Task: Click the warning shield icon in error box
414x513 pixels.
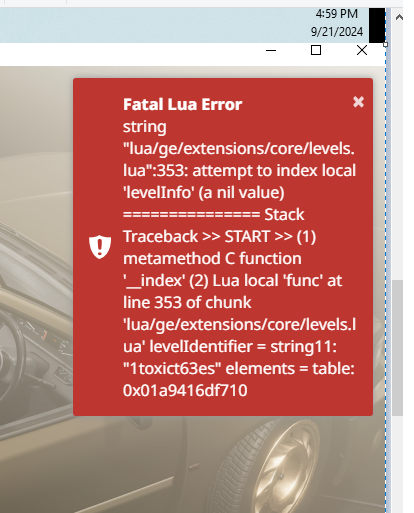Action: tap(100, 247)
